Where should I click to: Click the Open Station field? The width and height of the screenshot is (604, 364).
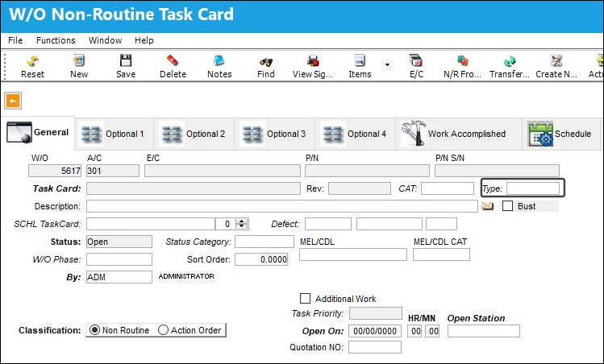coord(483,331)
